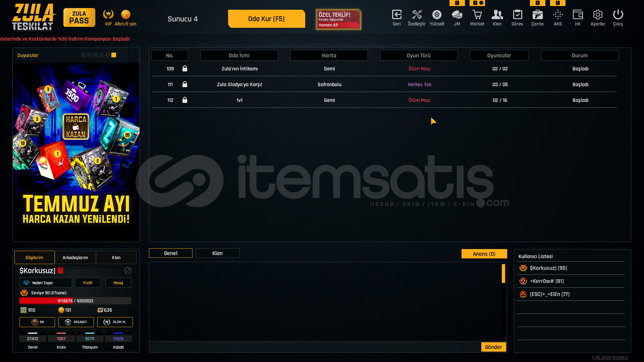Screen dimensions: 644x362
Task: Select room Zula'nın İntikamı
Action: coord(384,68)
